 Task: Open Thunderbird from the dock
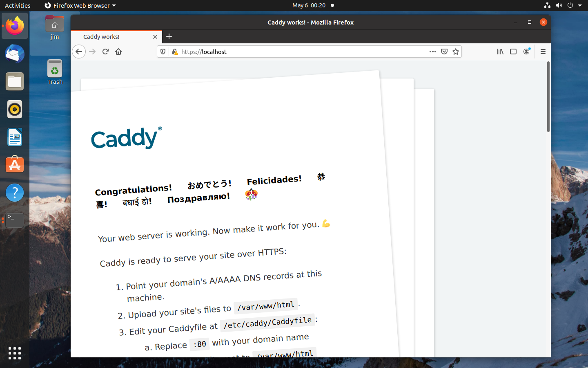[x=14, y=54]
